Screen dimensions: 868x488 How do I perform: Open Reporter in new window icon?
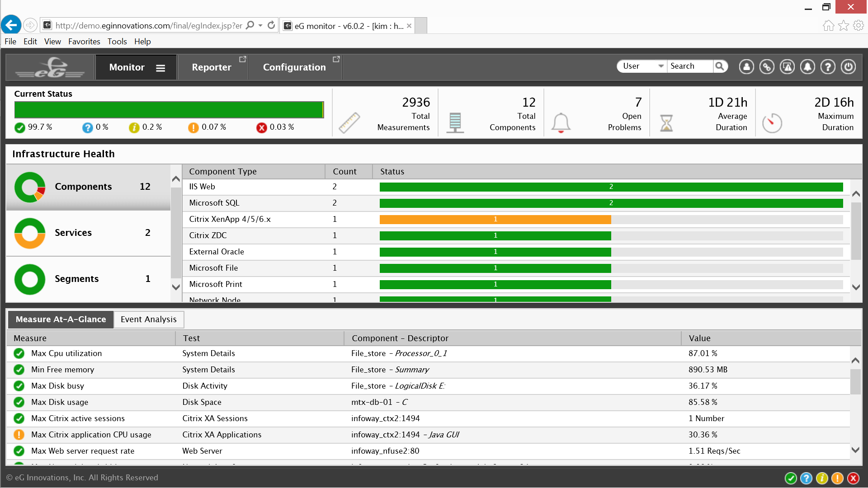[x=243, y=59]
